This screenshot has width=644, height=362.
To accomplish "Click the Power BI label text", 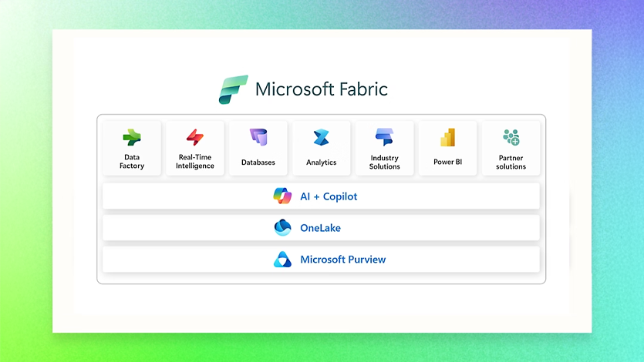I will pos(447,162).
